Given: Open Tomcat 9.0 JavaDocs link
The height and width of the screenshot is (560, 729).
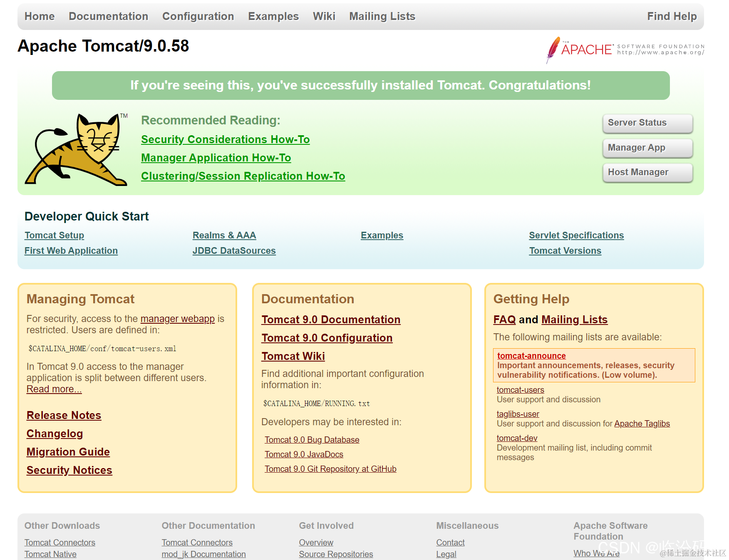Looking at the screenshot, I should click(304, 454).
